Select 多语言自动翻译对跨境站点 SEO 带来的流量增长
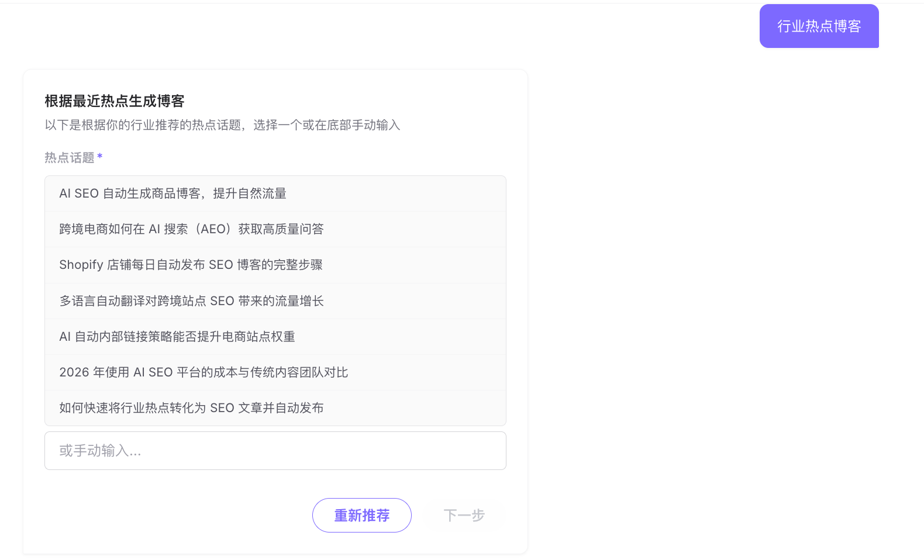Screen dimensions: 924x560 pos(275,301)
